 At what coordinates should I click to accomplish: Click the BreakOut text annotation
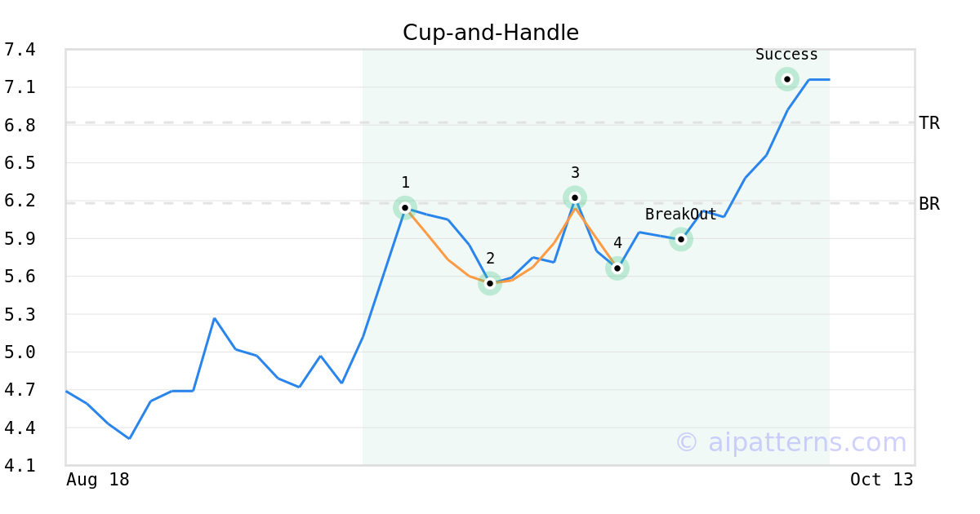681,215
